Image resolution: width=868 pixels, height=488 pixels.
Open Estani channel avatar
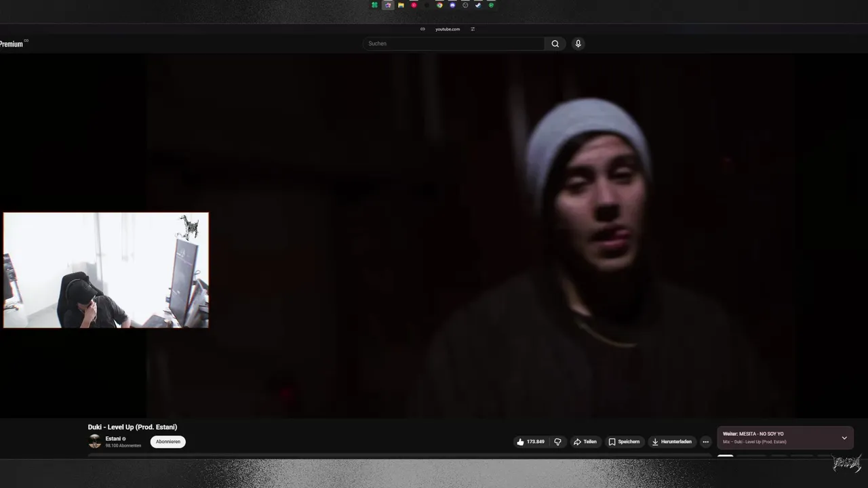[95, 441]
